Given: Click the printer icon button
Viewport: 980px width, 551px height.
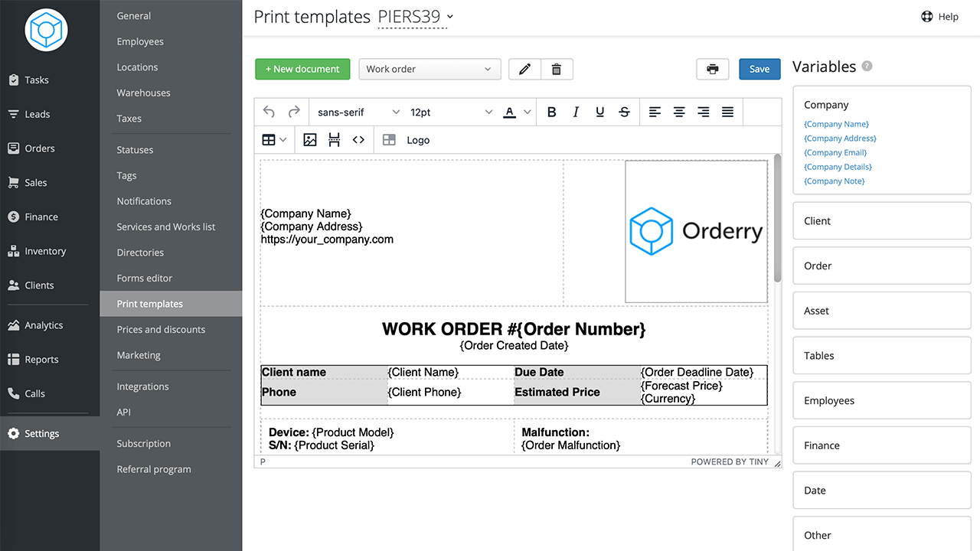Looking at the screenshot, I should 713,69.
